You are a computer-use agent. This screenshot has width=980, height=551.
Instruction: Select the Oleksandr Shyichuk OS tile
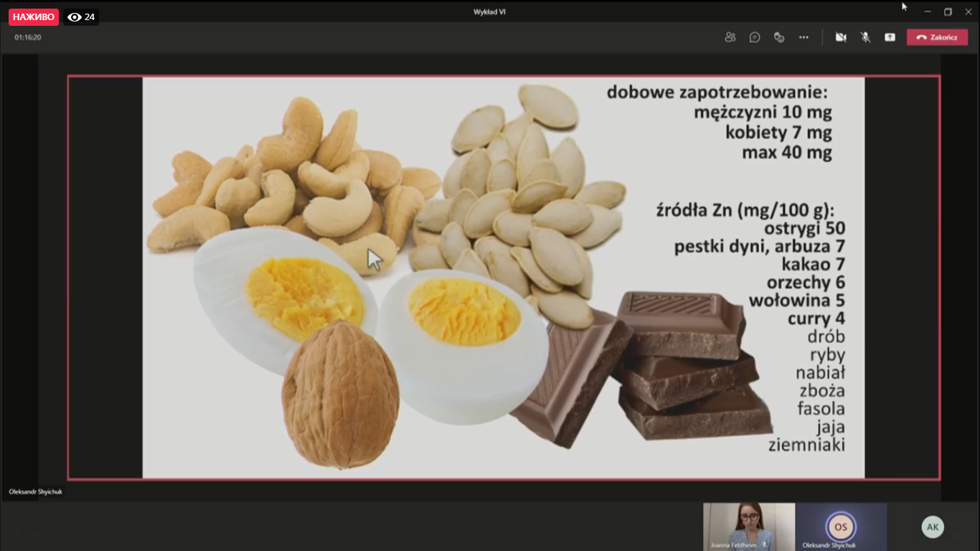(x=841, y=527)
